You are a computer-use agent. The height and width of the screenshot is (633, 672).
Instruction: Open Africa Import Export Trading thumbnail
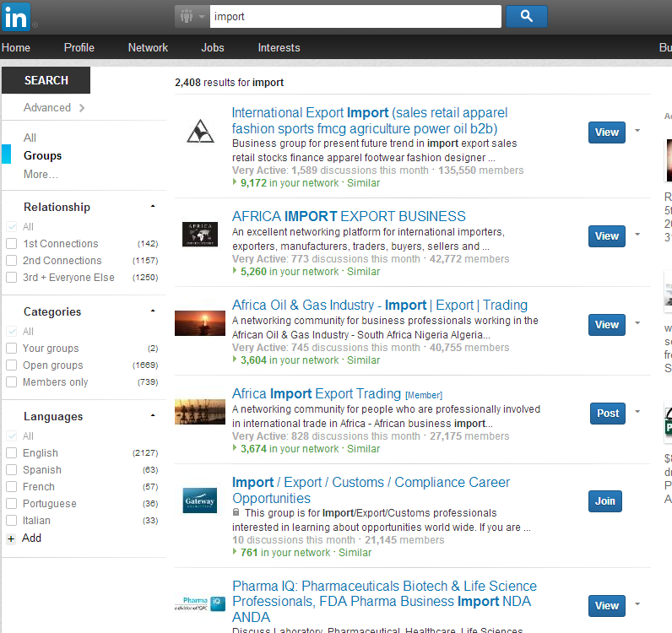(200, 412)
